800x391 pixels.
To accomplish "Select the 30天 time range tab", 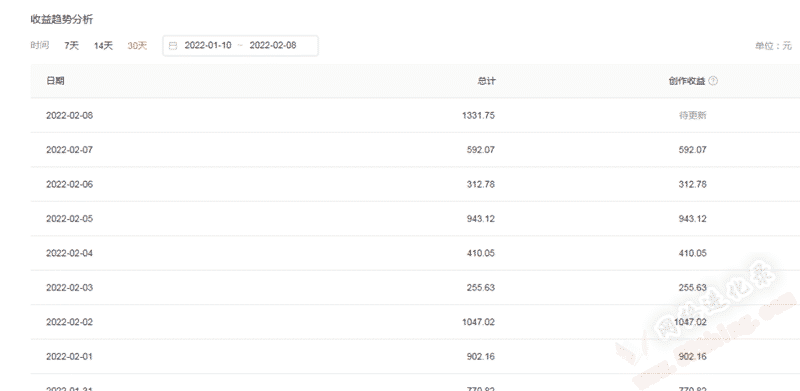I will point(137,45).
